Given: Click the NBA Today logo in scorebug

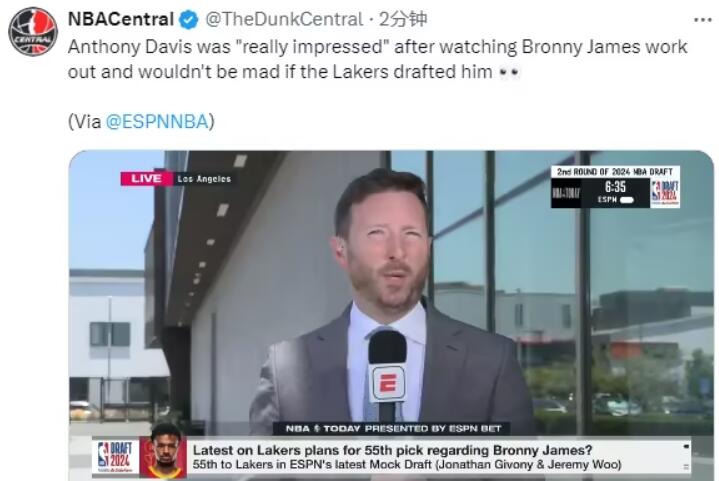Looking at the screenshot, I should point(566,193).
